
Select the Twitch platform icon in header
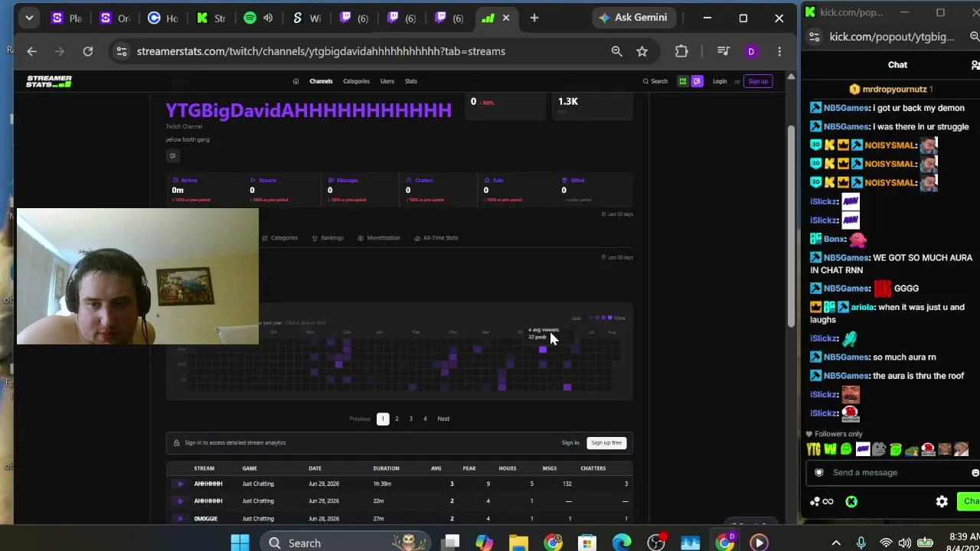[x=697, y=81]
